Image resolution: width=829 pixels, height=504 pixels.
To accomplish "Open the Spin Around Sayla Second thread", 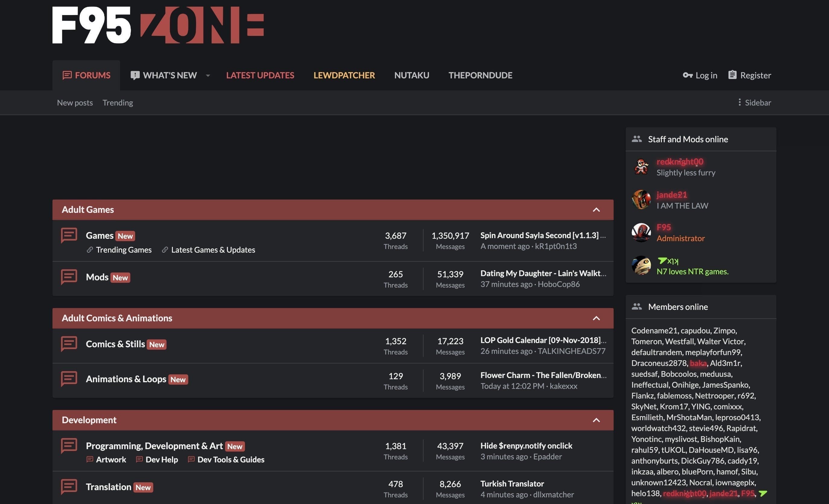I will coord(543,235).
